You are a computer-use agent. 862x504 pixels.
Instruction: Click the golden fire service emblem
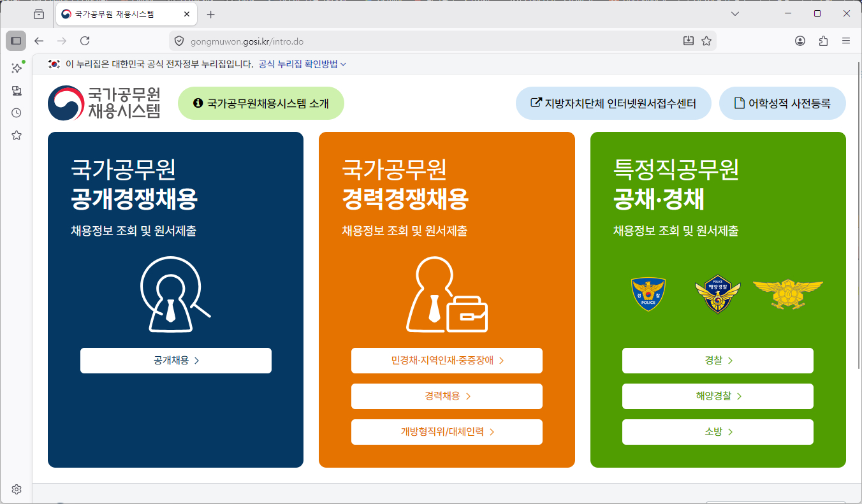click(x=788, y=293)
